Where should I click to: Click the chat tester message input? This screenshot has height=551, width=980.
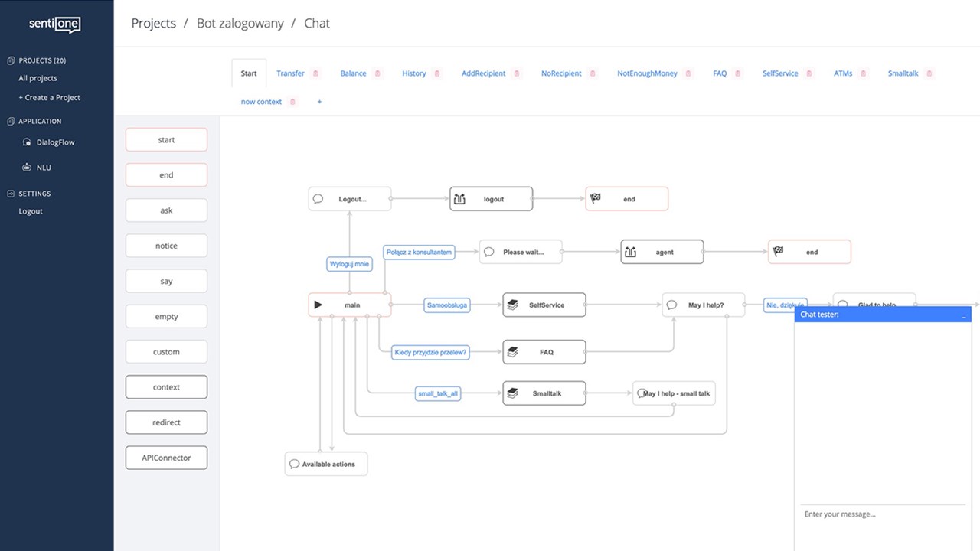[x=883, y=514]
